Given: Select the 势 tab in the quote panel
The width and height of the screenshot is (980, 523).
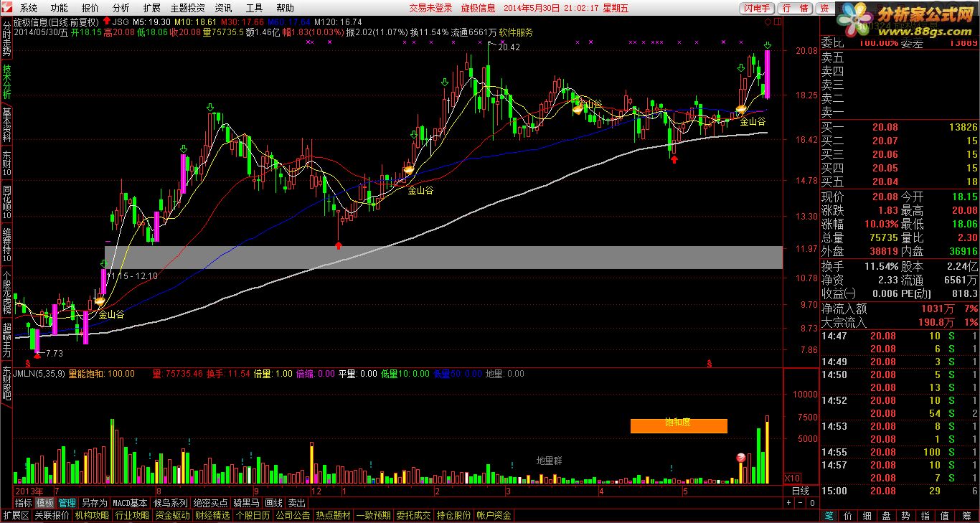Looking at the screenshot, I should coord(906,515).
